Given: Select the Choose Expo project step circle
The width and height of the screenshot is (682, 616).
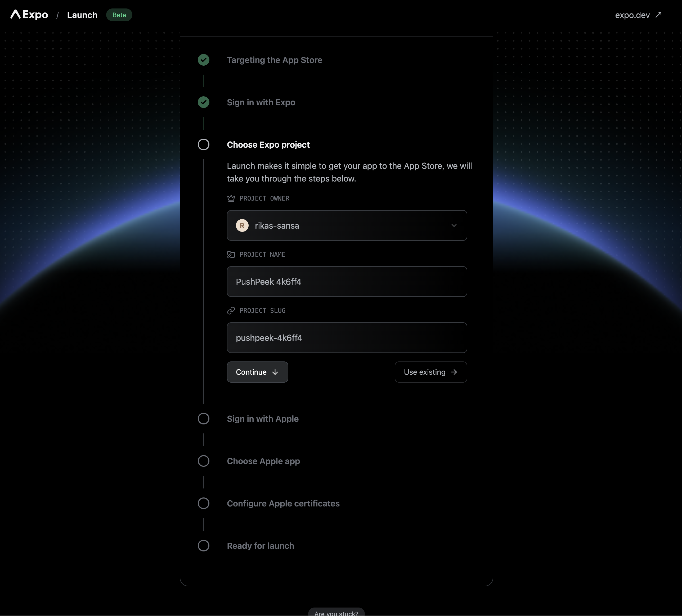Looking at the screenshot, I should (204, 145).
